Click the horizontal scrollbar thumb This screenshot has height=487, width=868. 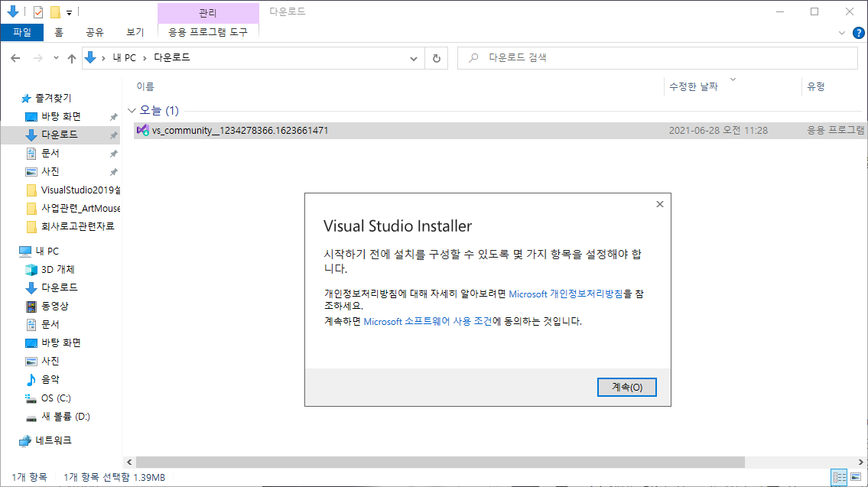tap(440, 462)
